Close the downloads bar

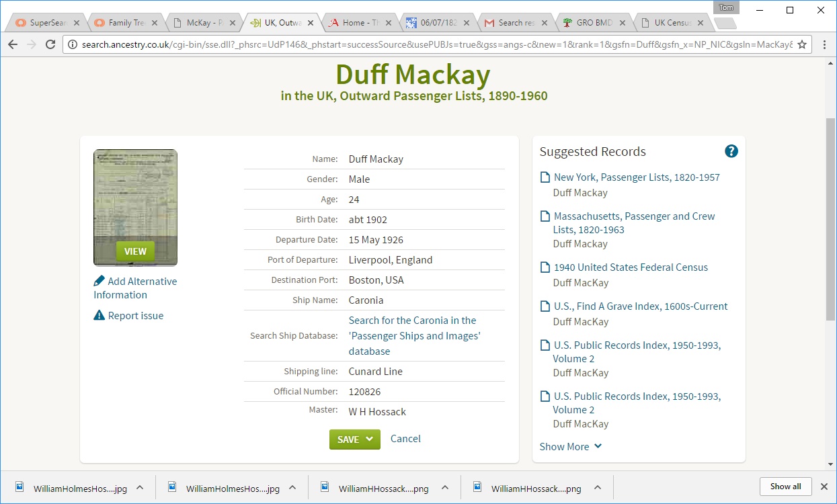(823, 487)
